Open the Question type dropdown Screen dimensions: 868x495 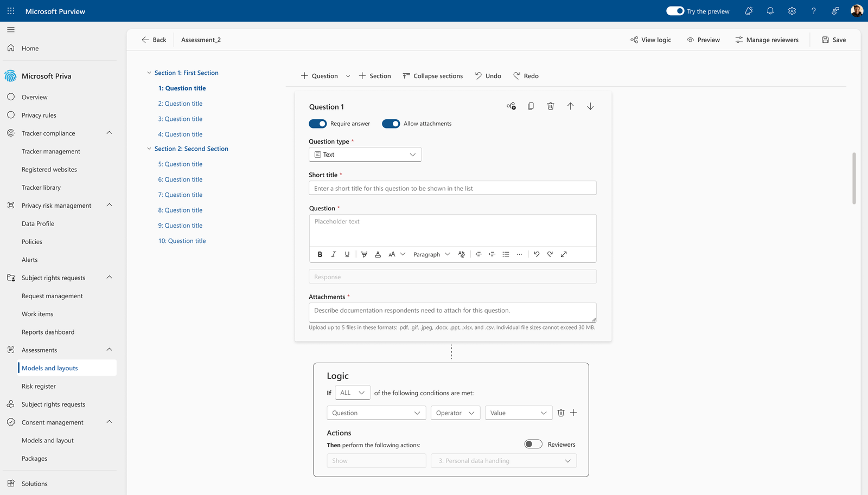[365, 155]
